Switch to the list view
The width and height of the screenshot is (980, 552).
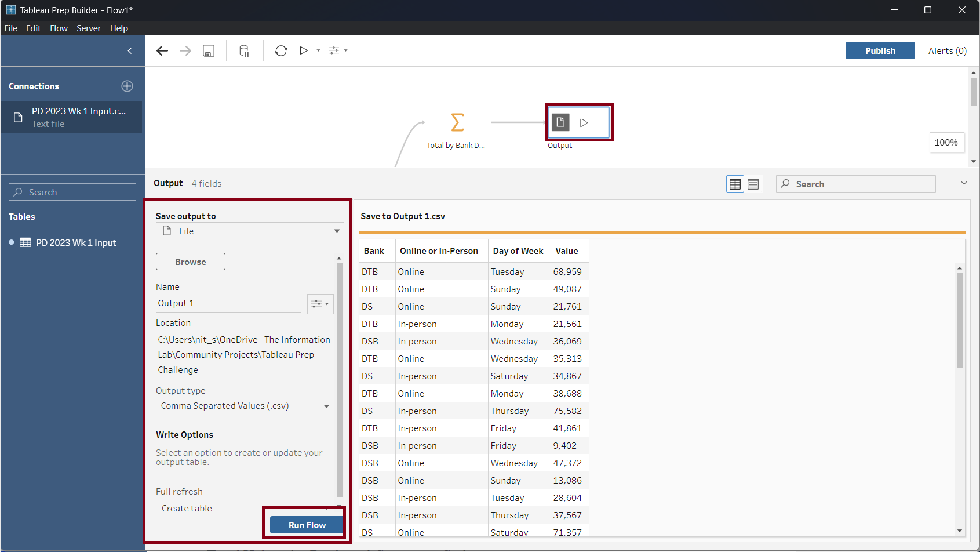[x=753, y=184]
